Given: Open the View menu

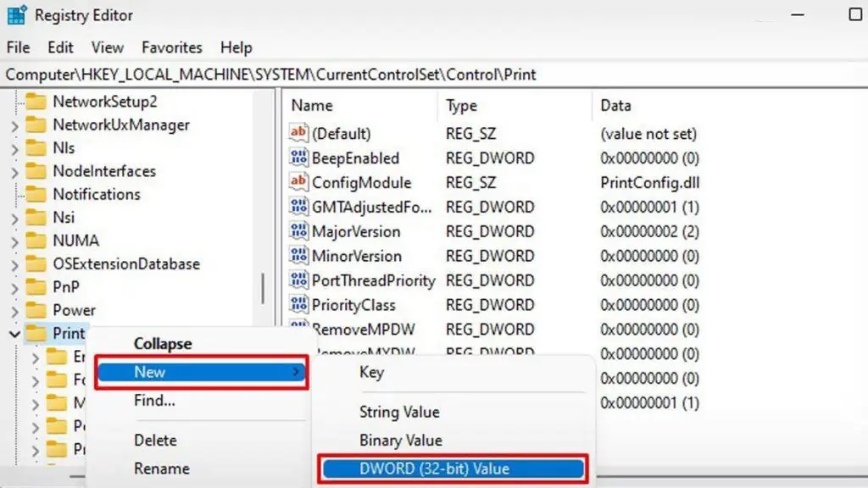Looking at the screenshot, I should pyautogui.click(x=108, y=47).
